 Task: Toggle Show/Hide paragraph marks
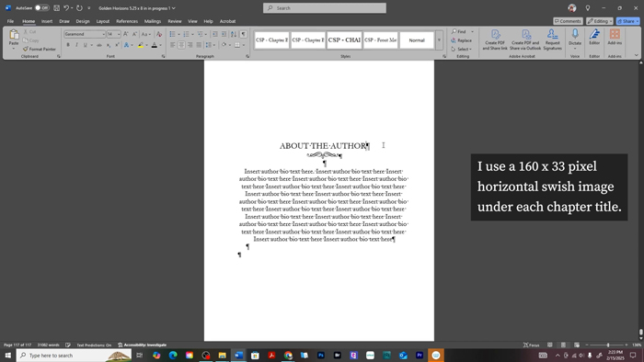point(244,34)
